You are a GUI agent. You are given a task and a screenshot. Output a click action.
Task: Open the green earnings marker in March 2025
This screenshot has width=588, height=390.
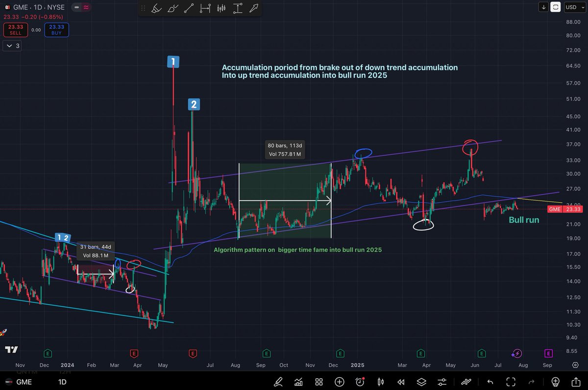click(x=420, y=353)
